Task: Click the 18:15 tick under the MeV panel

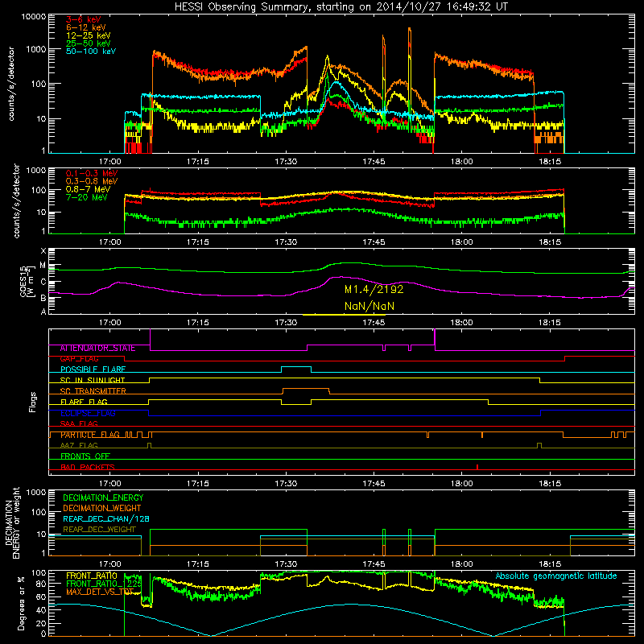Action: tap(550, 242)
